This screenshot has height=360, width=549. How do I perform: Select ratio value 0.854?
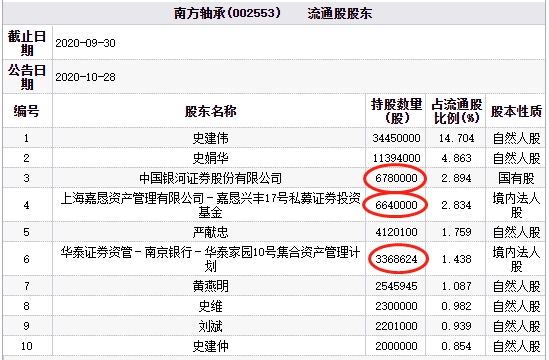[456, 346]
